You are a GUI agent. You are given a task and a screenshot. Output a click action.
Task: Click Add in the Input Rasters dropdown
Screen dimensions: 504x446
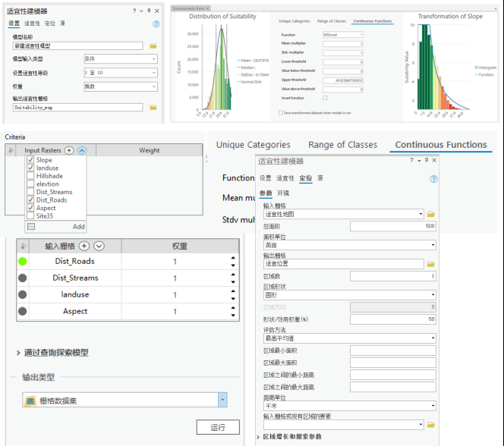(x=78, y=227)
